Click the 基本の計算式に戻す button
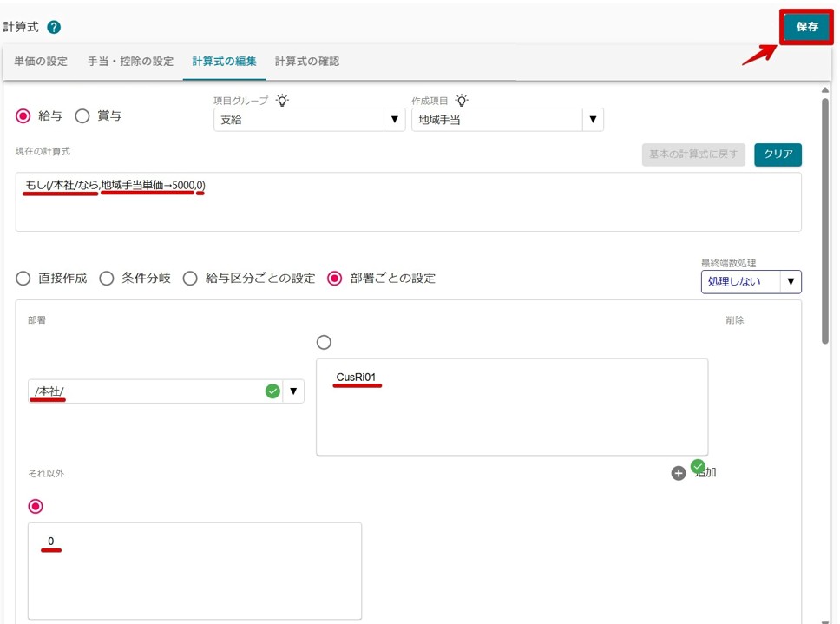 click(x=693, y=154)
